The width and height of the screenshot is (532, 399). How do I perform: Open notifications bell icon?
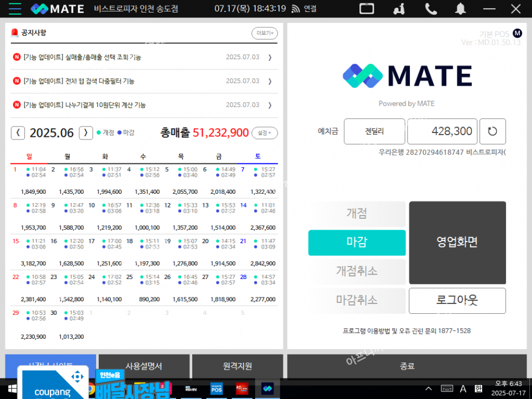(x=460, y=9)
